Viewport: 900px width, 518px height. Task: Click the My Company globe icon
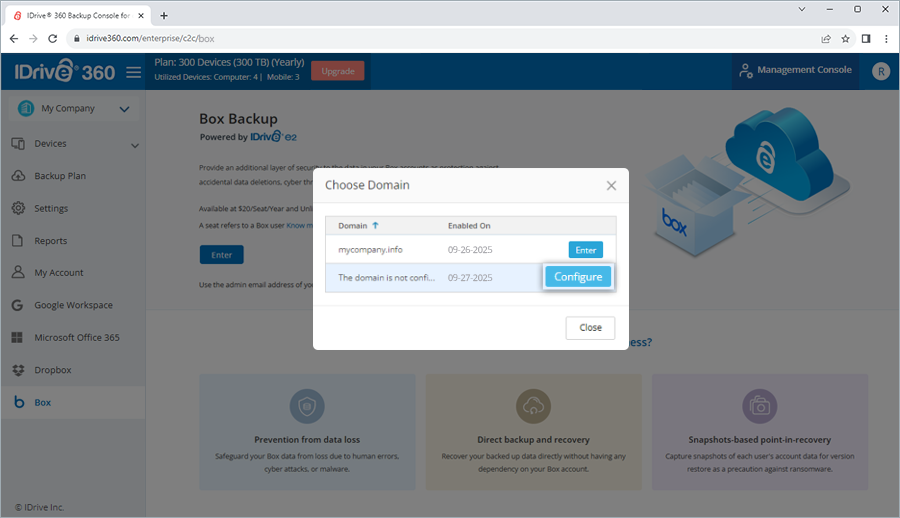26,108
